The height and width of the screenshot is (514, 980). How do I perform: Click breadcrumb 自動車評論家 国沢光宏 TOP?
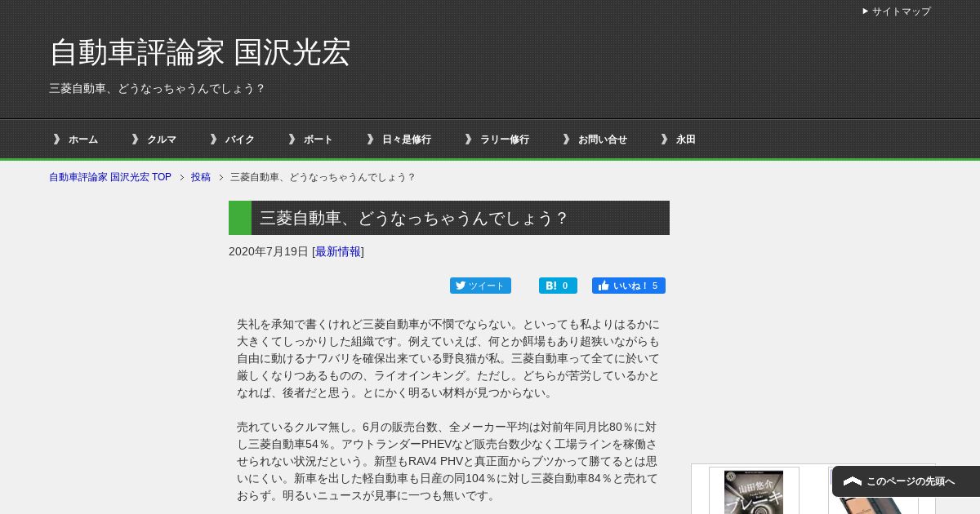[110, 177]
